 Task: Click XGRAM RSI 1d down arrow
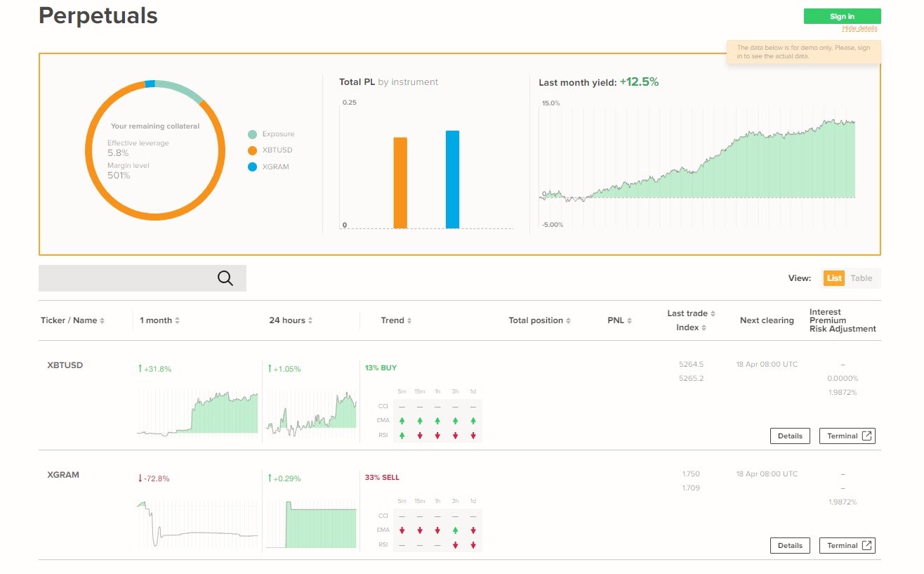pos(473,545)
